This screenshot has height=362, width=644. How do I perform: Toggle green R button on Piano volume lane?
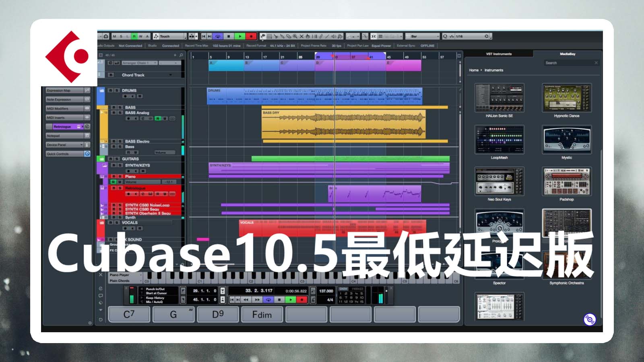[114, 182]
